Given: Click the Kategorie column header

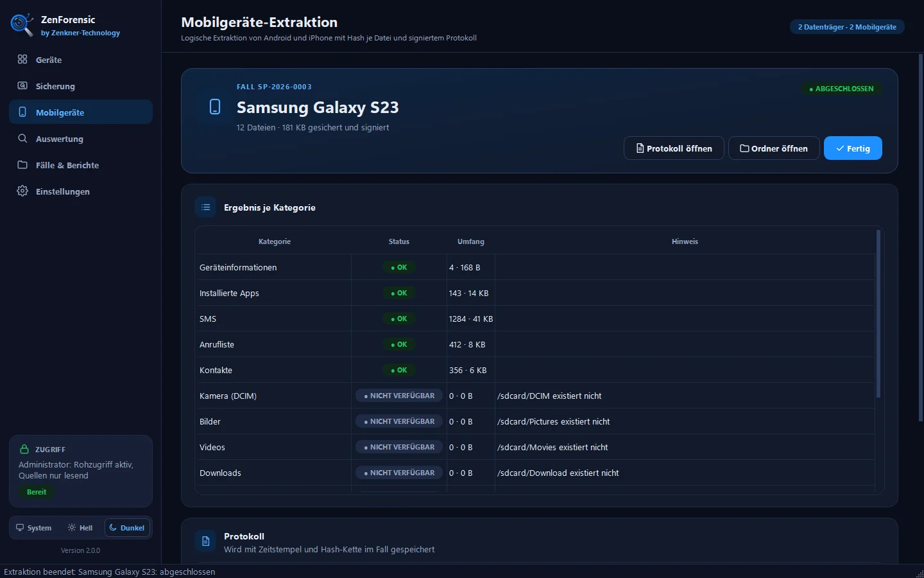Looking at the screenshot, I should pyautogui.click(x=275, y=241).
